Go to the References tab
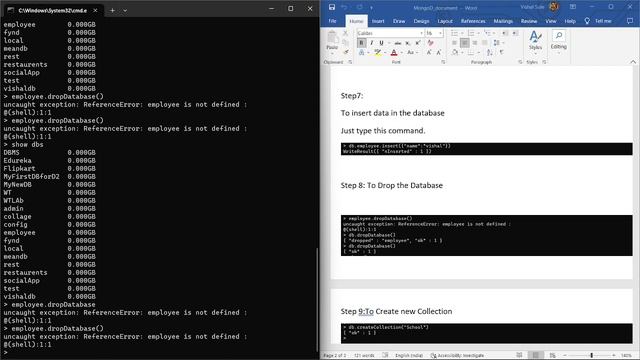 pyautogui.click(x=473, y=21)
